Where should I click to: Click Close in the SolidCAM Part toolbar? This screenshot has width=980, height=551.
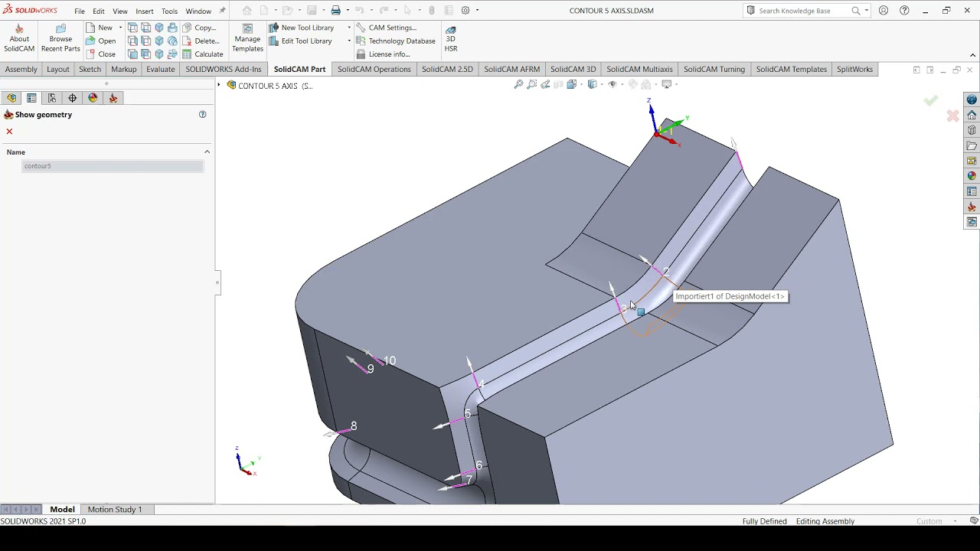click(101, 54)
